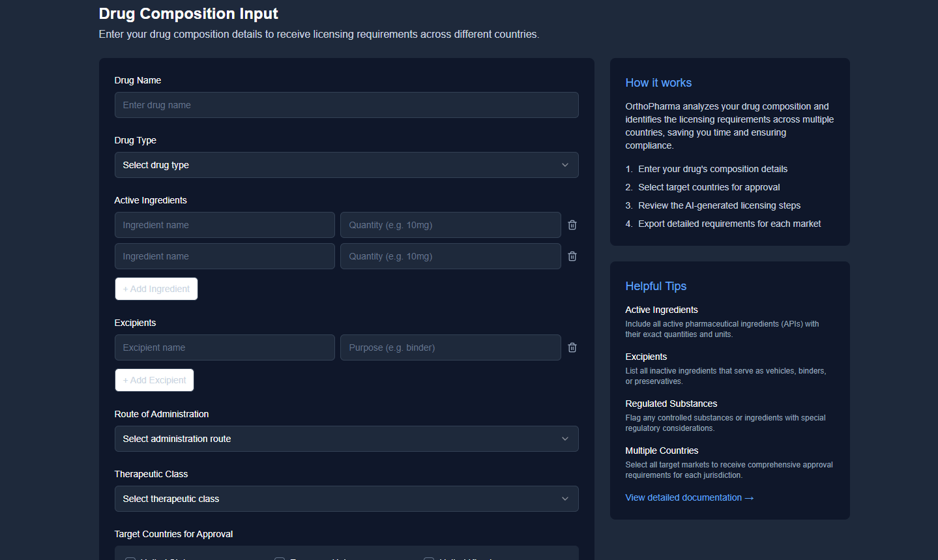
Task: Click the Excipient name input
Action: point(225,347)
